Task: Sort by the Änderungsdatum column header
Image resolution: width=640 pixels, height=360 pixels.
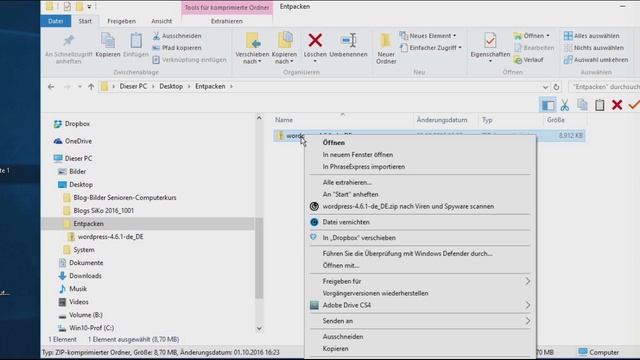Action: click(442, 120)
